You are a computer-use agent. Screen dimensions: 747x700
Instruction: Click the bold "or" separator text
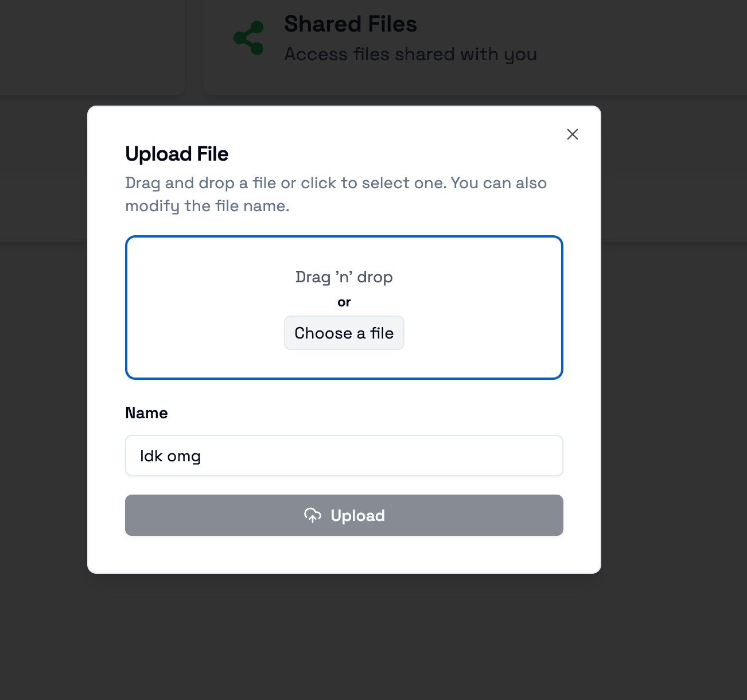(x=344, y=302)
